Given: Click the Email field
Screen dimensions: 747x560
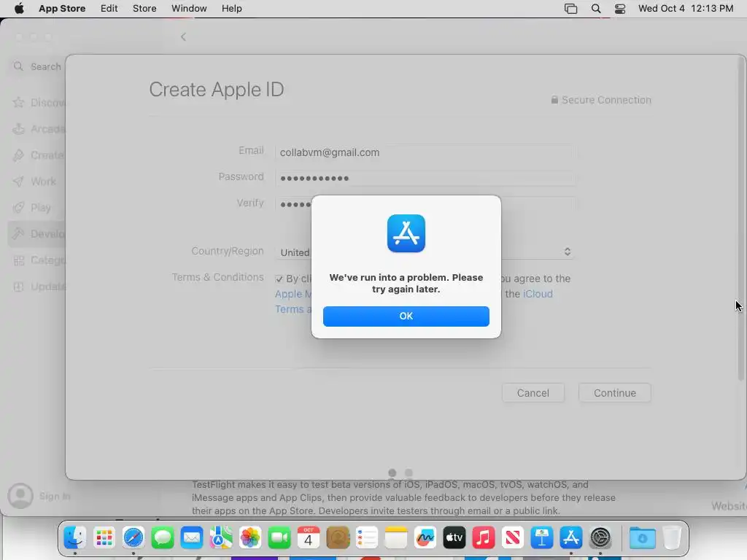Looking at the screenshot, I should click(x=425, y=152).
